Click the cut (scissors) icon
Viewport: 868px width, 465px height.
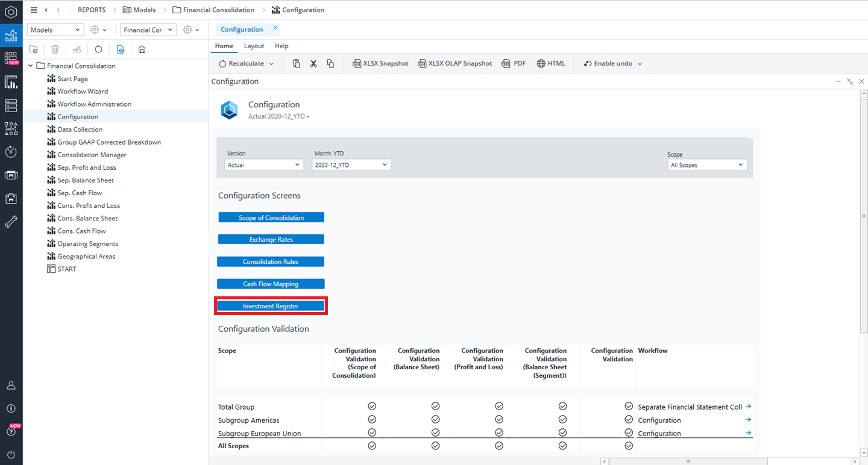point(313,63)
